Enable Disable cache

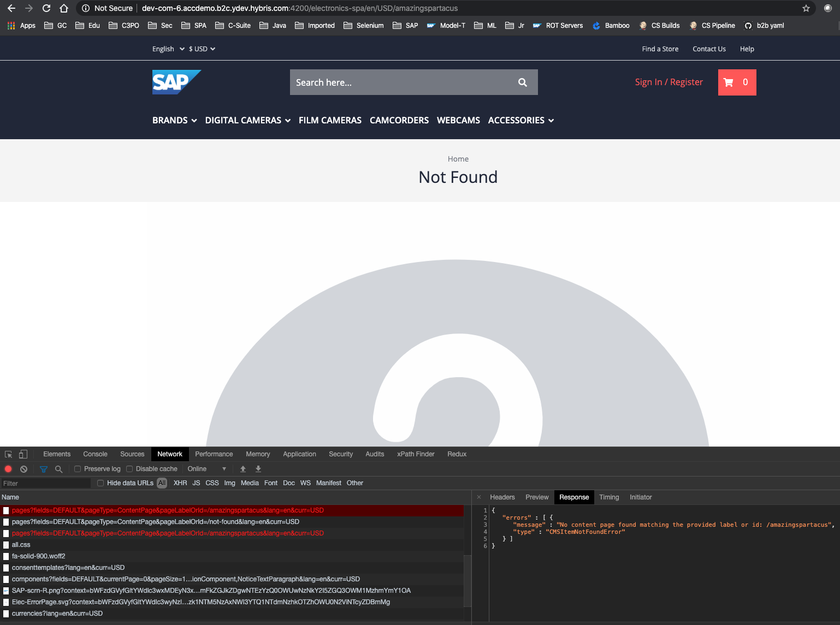pyautogui.click(x=129, y=468)
